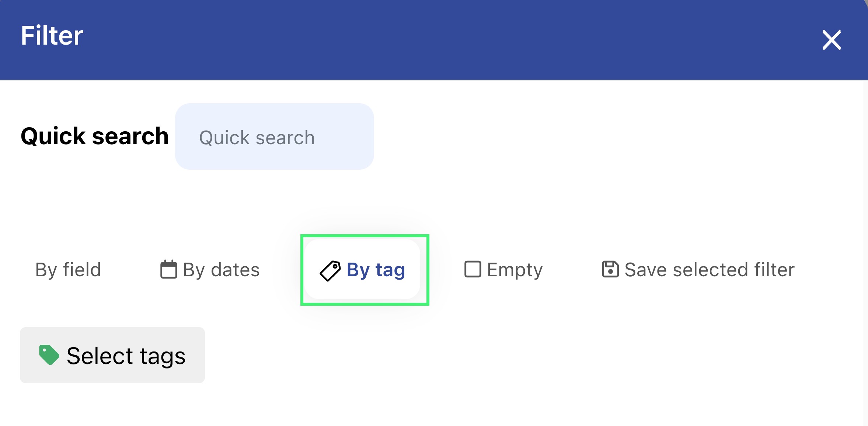Click the green tag icon in Select tags

(x=49, y=355)
